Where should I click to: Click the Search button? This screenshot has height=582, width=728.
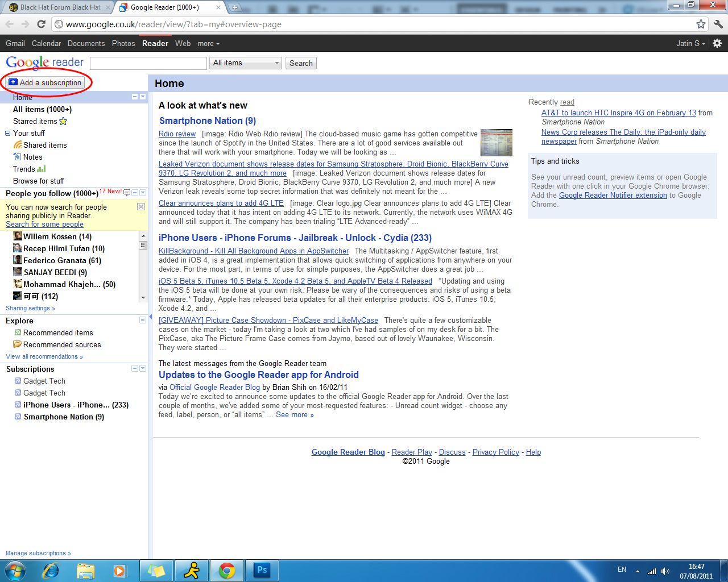tap(301, 63)
